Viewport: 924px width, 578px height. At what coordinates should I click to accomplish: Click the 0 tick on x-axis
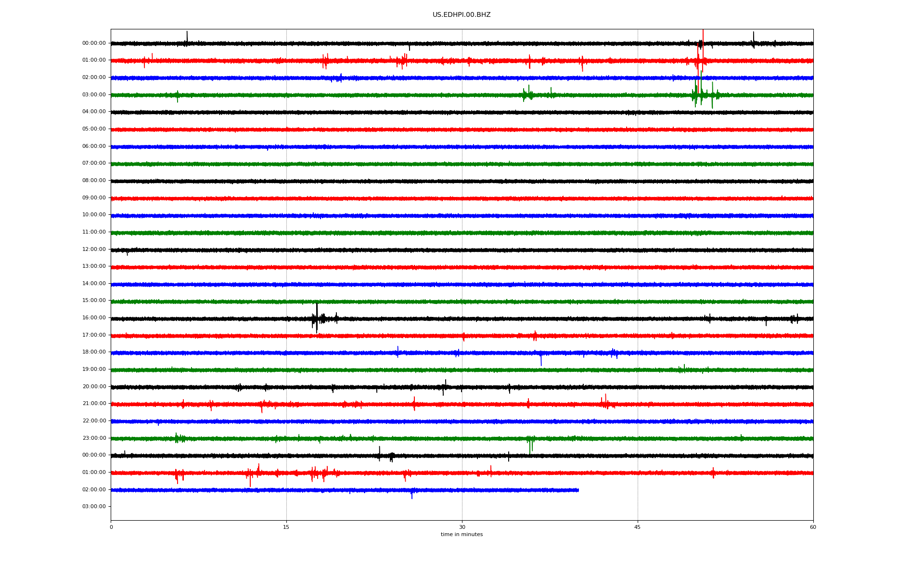(x=111, y=527)
